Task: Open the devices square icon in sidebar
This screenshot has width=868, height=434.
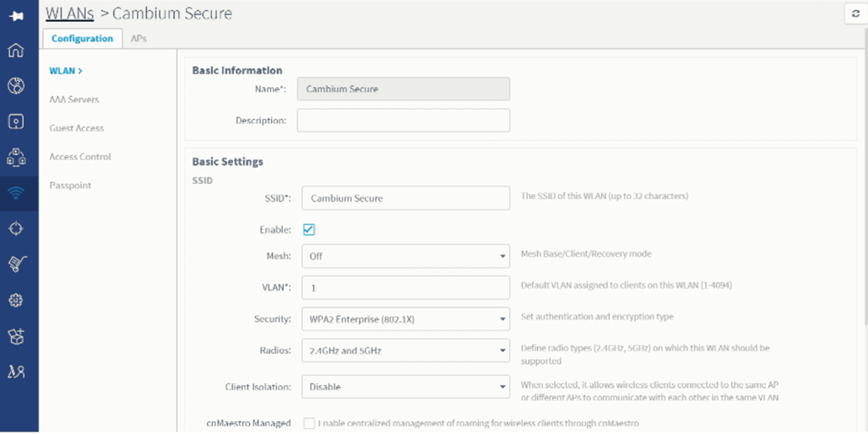Action: coord(16,122)
